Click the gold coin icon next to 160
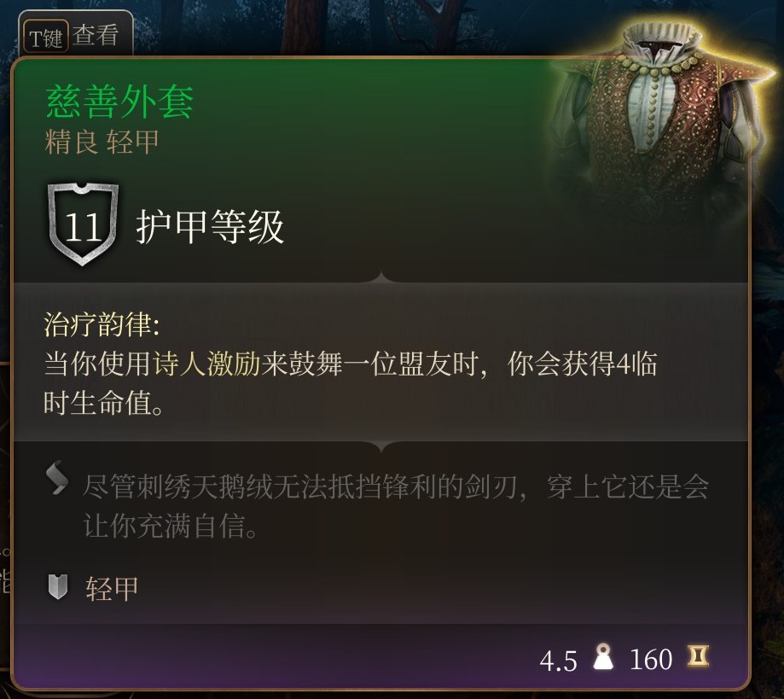 698,656
